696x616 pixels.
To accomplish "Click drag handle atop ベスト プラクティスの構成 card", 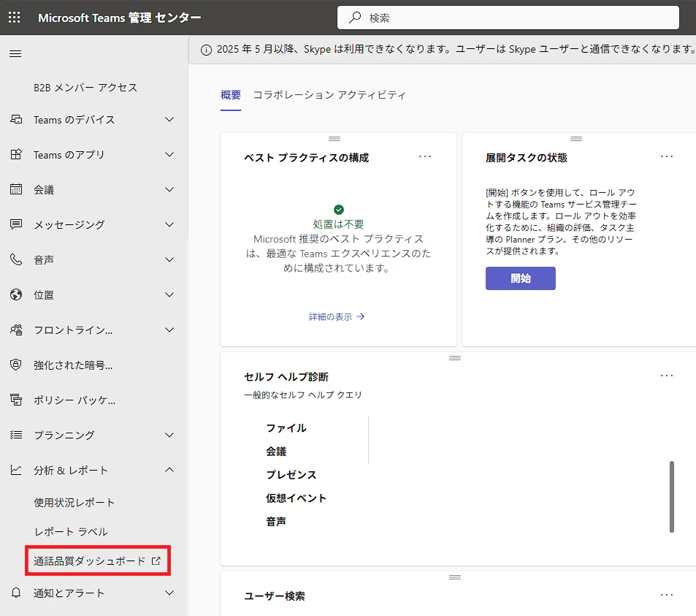I will 334,139.
